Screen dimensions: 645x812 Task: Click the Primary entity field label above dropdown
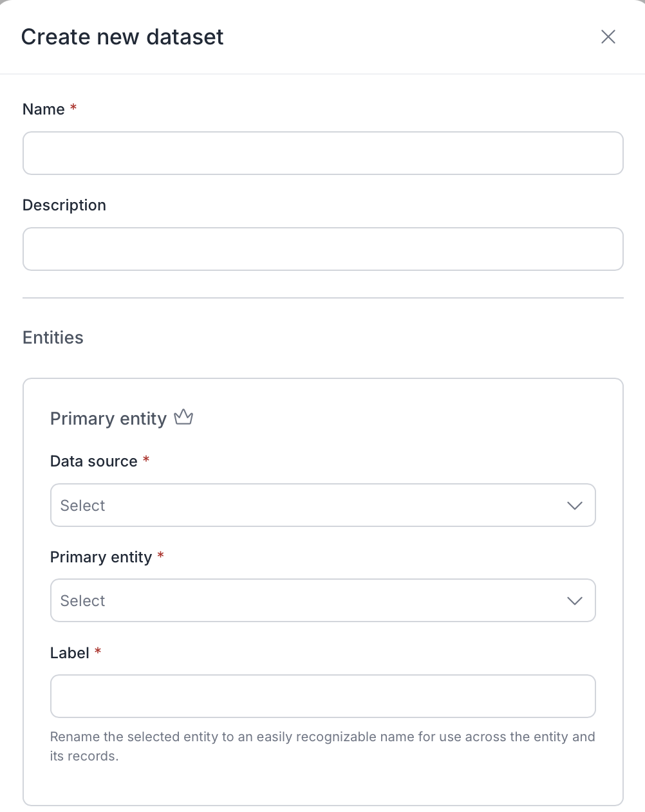[101, 557]
